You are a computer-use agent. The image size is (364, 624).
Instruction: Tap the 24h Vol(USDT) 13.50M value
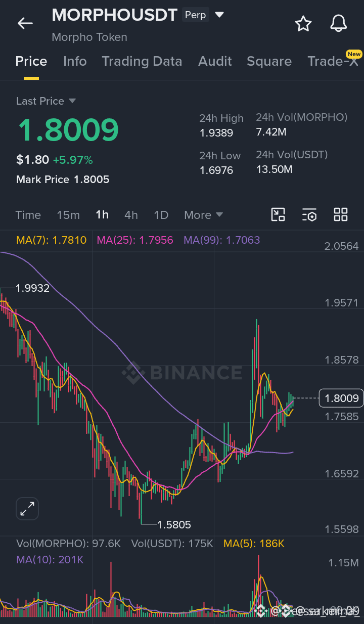click(275, 169)
